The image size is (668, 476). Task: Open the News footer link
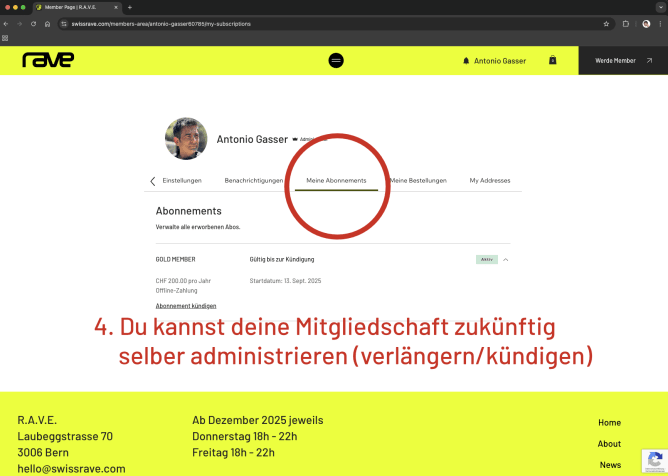(610, 464)
